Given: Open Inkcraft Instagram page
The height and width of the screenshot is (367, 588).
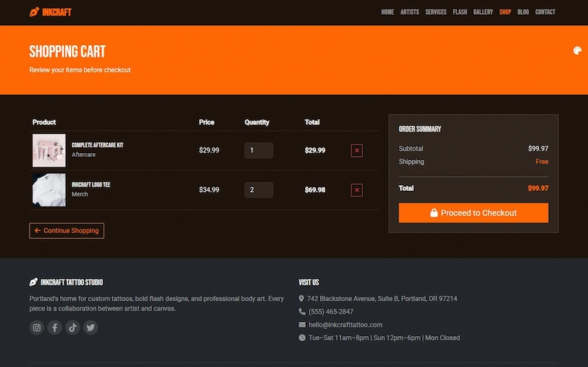Looking at the screenshot, I should tap(37, 328).
